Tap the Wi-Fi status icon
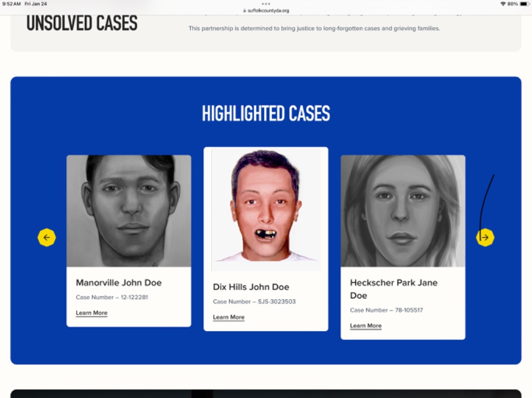 coord(503,4)
